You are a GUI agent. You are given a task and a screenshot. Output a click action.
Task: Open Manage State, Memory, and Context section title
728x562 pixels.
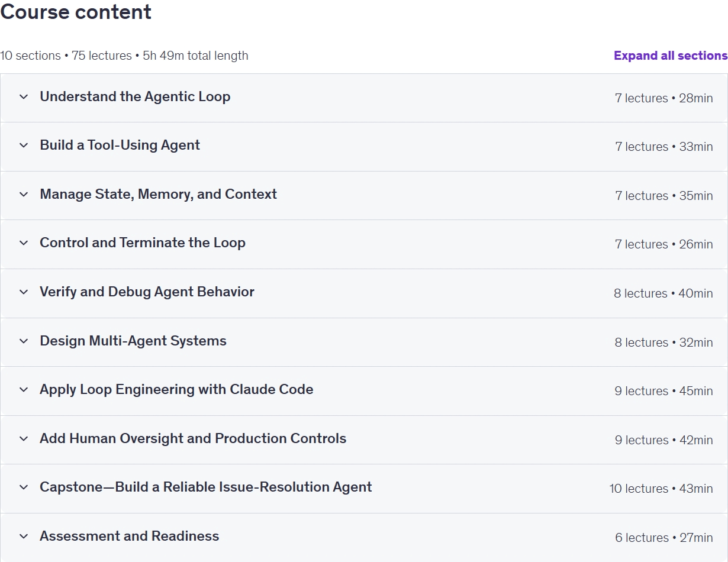158,194
